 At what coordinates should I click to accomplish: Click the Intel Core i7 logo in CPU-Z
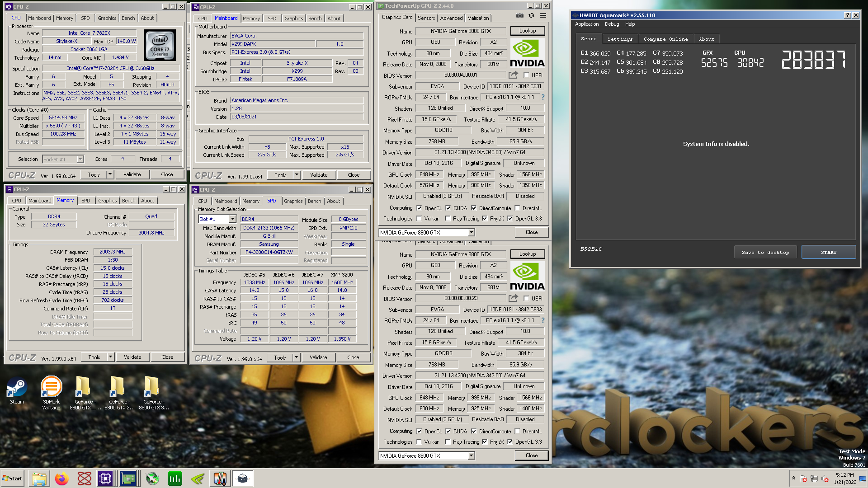coord(160,45)
